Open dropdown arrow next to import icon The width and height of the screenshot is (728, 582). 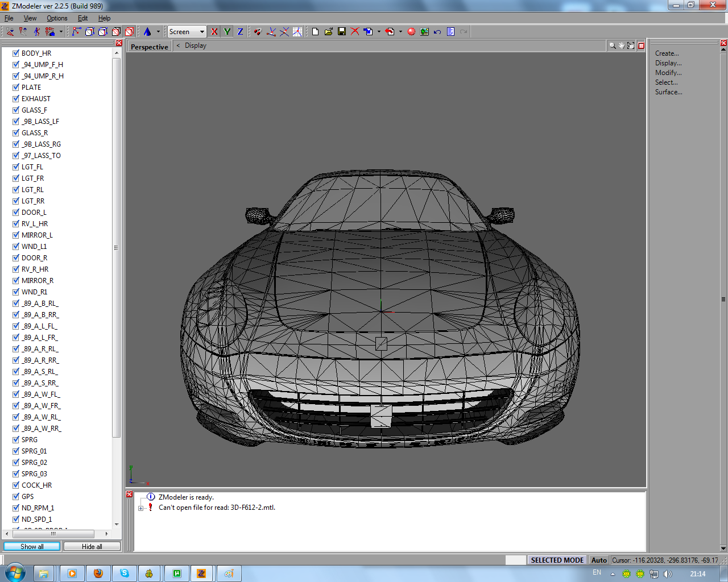(379, 32)
